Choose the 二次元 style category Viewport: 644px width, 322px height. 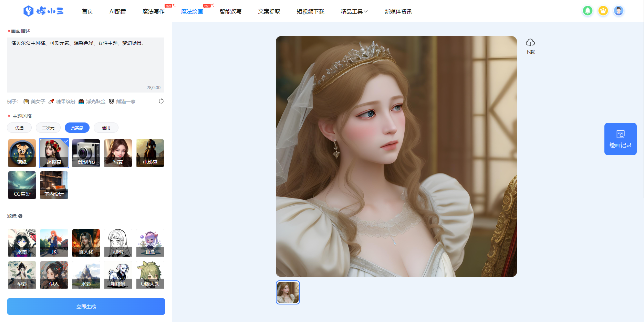pyautogui.click(x=48, y=128)
